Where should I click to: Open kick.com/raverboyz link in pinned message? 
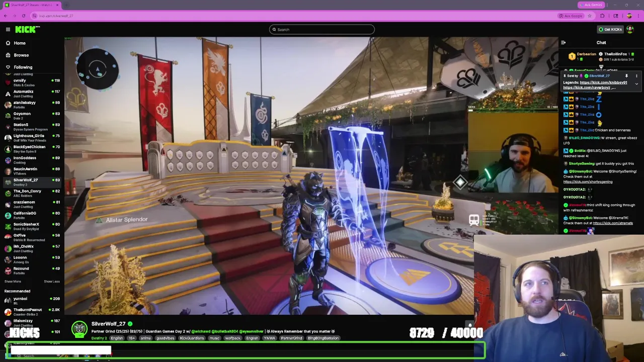coord(587,87)
